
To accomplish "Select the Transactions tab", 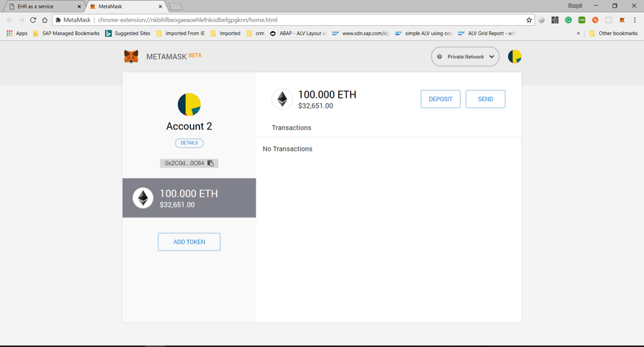I will click(291, 128).
